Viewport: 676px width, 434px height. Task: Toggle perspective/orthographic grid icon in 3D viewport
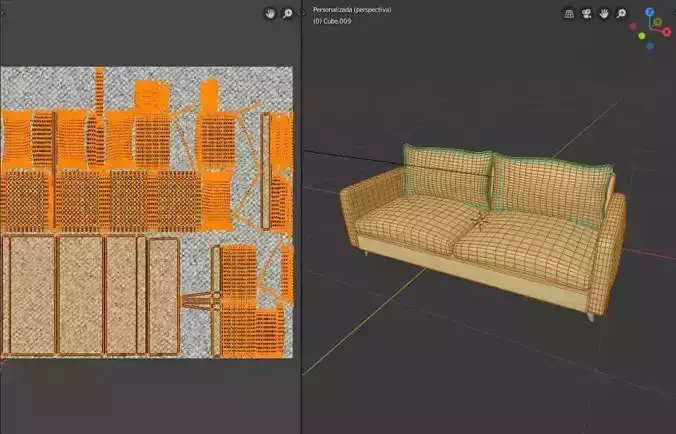tap(569, 14)
